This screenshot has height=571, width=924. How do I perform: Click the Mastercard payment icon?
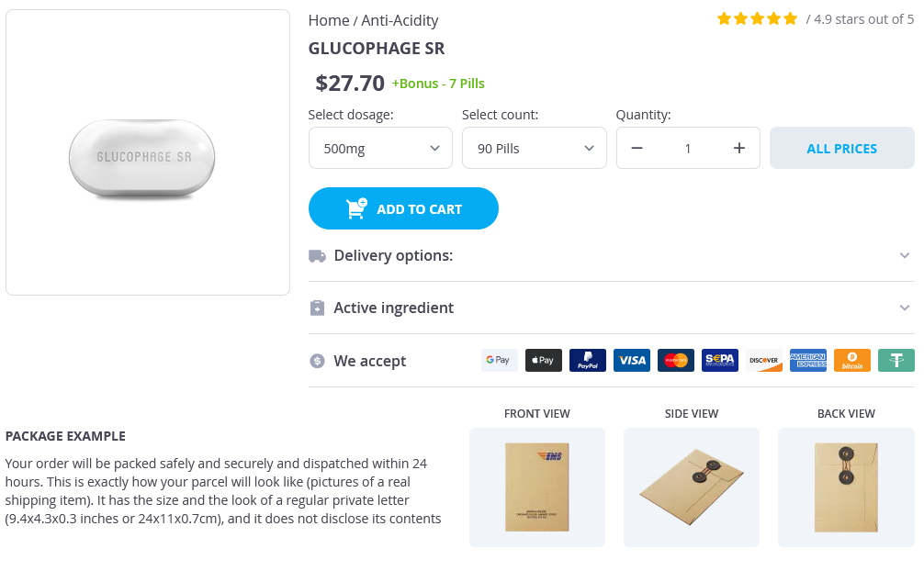(x=676, y=361)
